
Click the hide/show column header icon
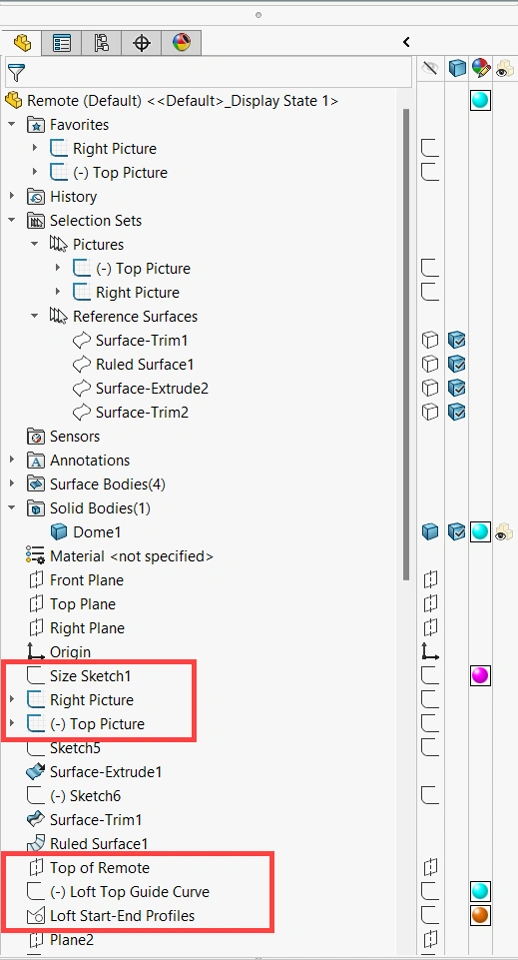[x=430, y=69]
